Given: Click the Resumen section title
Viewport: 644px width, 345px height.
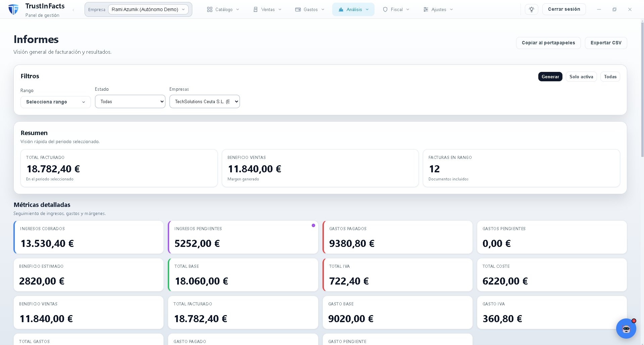Looking at the screenshot, I should [34, 133].
